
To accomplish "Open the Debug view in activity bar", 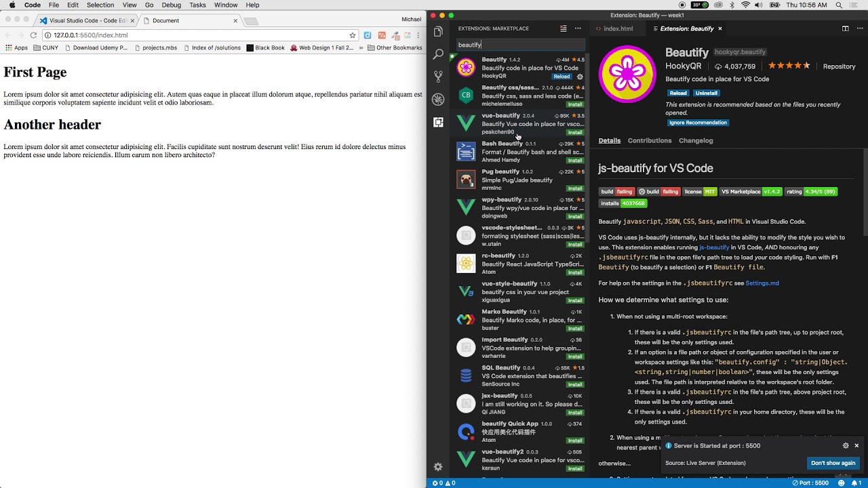I will tap(438, 100).
